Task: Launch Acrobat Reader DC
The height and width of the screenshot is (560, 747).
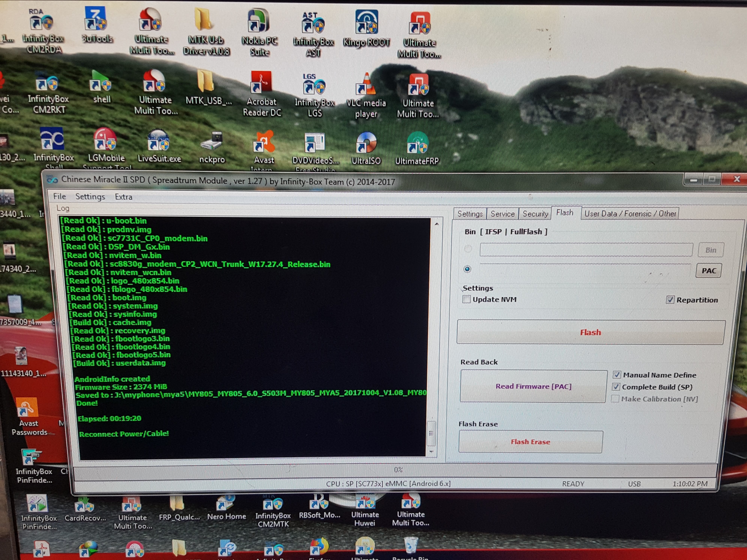Action: [261, 94]
